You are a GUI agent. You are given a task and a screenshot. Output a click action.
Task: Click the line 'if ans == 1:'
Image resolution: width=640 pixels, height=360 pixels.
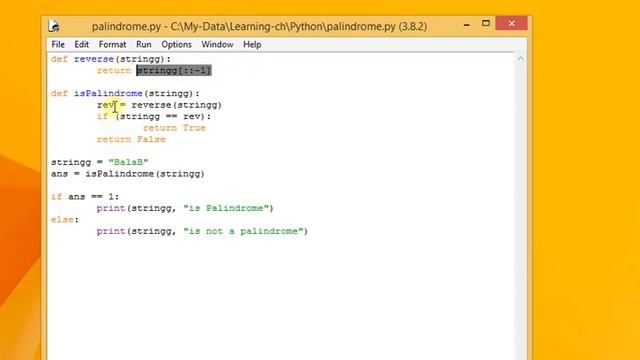click(x=85, y=197)
